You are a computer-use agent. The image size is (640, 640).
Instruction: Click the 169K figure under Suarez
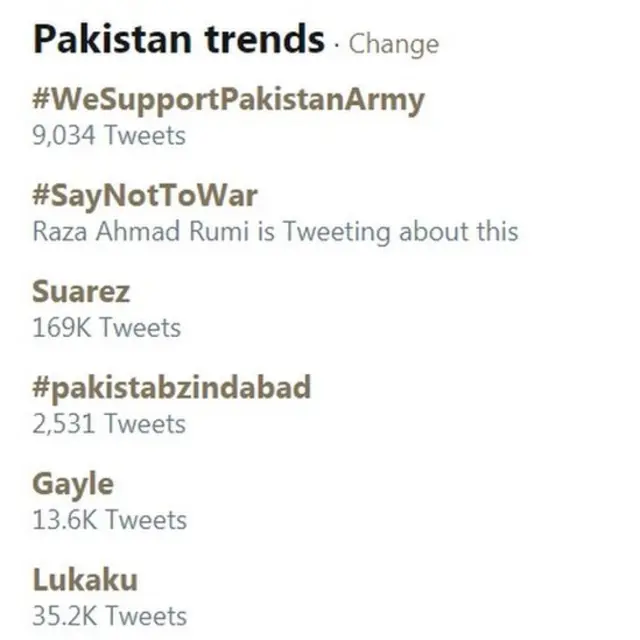pyautogui.click(x=62, y=327)
